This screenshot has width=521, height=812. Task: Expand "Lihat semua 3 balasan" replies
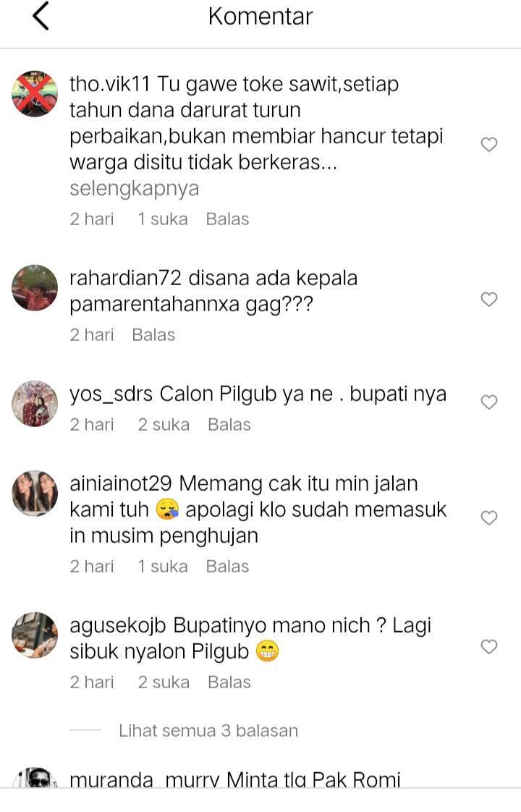[208, 731]
